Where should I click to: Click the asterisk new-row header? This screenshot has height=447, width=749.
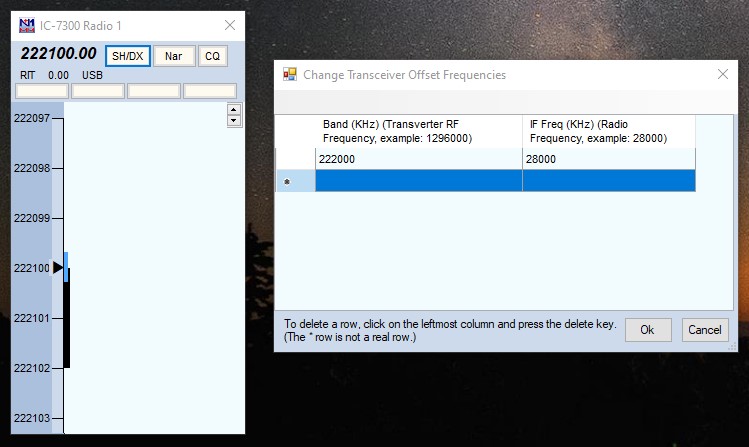(295, 181)
